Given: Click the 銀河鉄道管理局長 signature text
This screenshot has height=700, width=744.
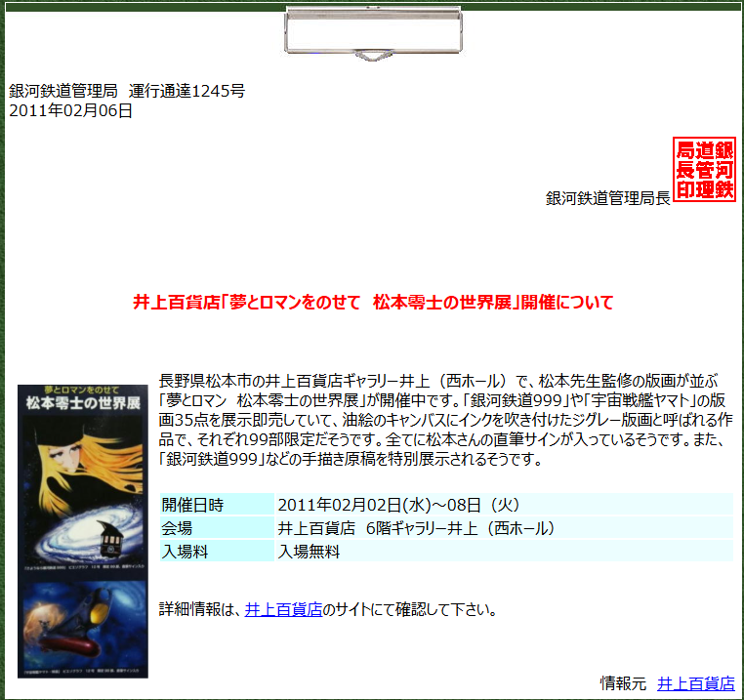Looking at the screenshot, I should [608, 198].
